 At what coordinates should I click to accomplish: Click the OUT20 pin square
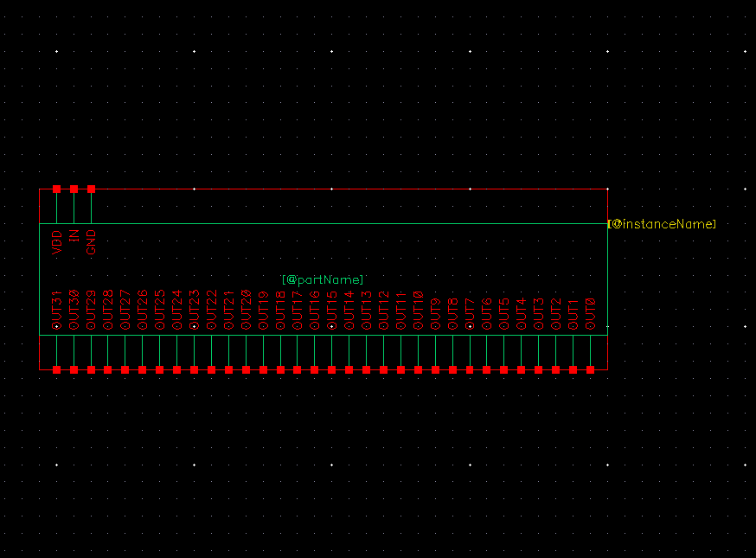[x=246, y=369]
